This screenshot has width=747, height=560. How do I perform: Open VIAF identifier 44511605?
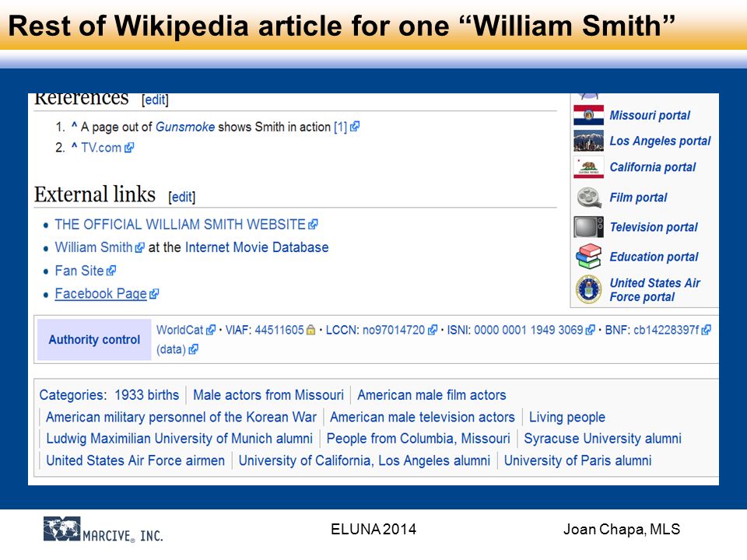(x=279, y=330)
